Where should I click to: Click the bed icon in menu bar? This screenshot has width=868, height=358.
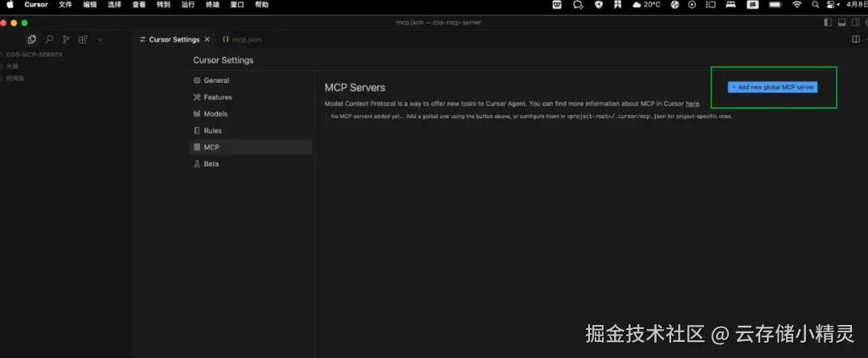(731, 5)
